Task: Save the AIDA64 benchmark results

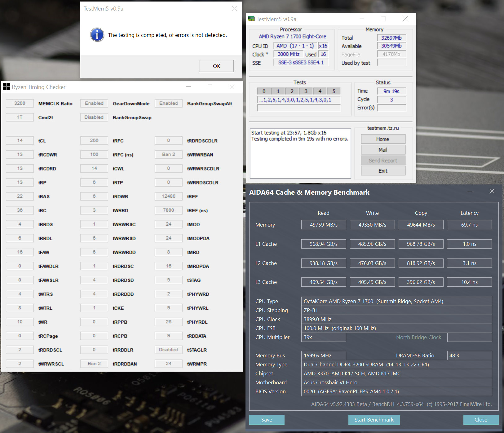Action: pos(267,420)
